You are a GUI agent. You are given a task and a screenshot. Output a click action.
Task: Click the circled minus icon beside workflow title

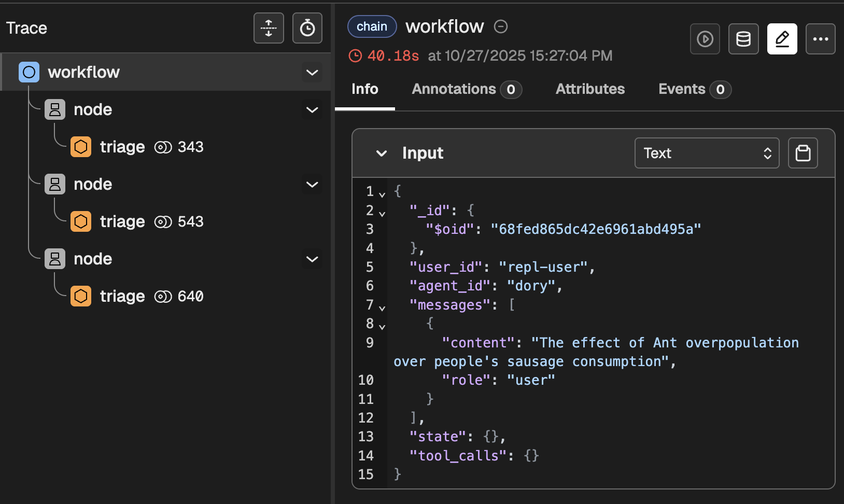coord(501,26)
